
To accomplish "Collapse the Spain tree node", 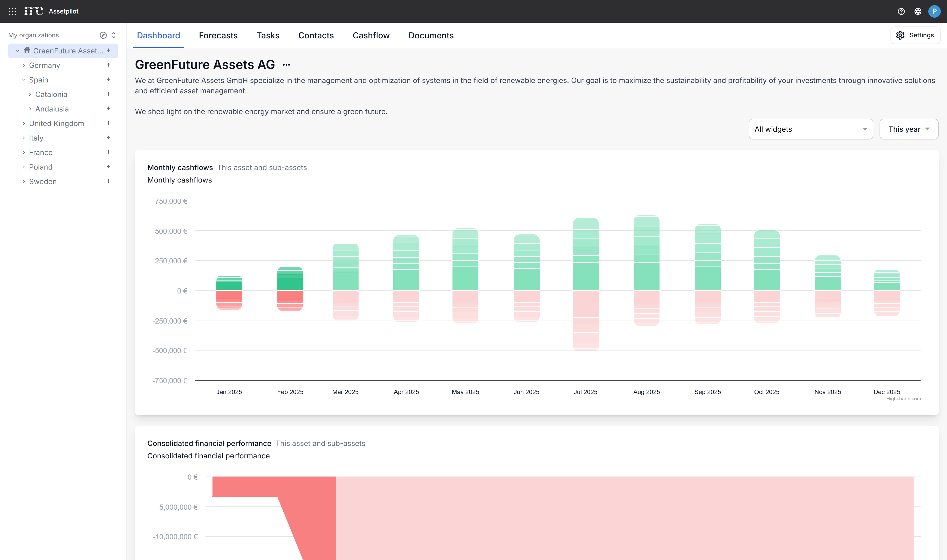I will tap(24, 80).
